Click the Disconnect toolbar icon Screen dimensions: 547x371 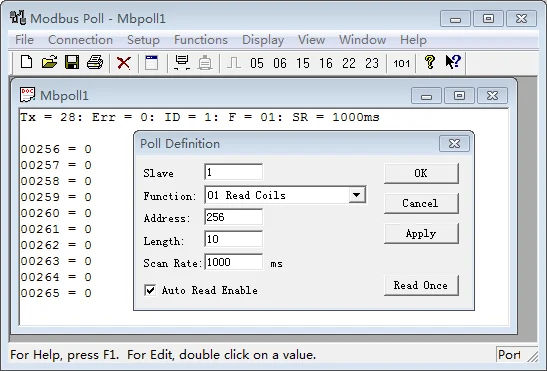205,63
